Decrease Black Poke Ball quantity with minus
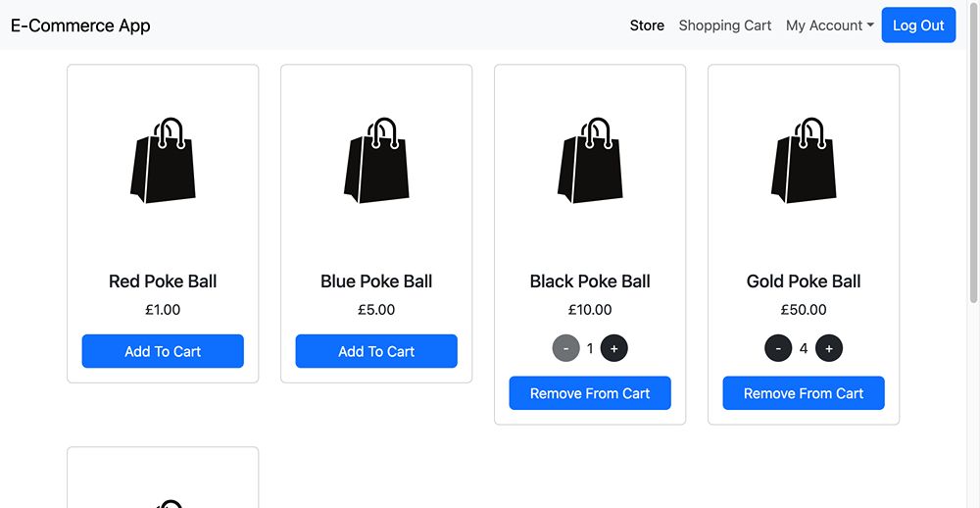Image resolution: width=980 pixels, height=508 pixels. coord(566,348)
